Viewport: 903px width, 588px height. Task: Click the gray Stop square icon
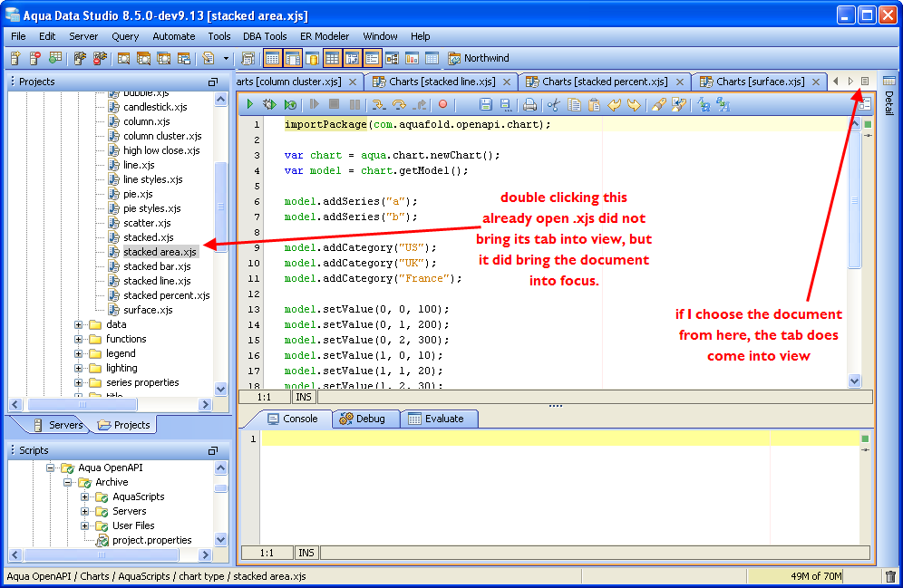[334, 104]
